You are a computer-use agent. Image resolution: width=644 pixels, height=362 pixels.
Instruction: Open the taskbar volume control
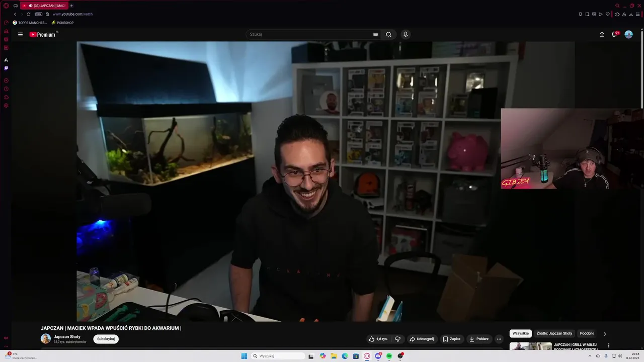pyautogui.click(x=620, y=356)
